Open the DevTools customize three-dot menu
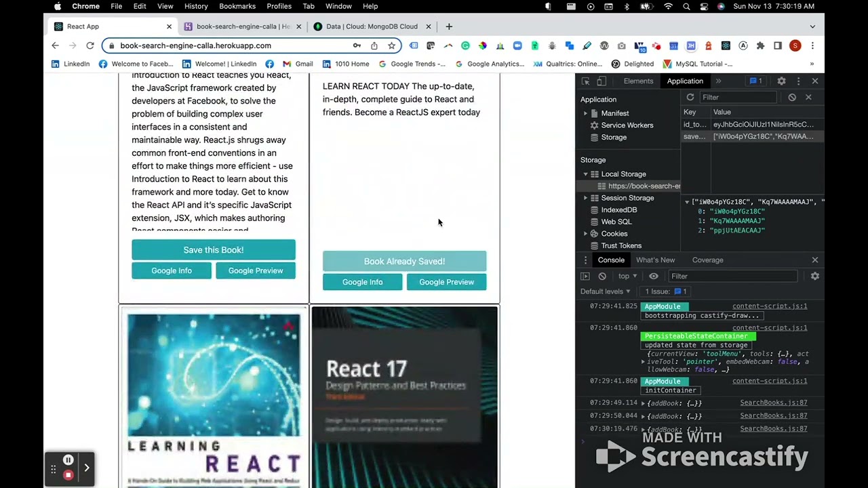 click(x=797, y=81)
